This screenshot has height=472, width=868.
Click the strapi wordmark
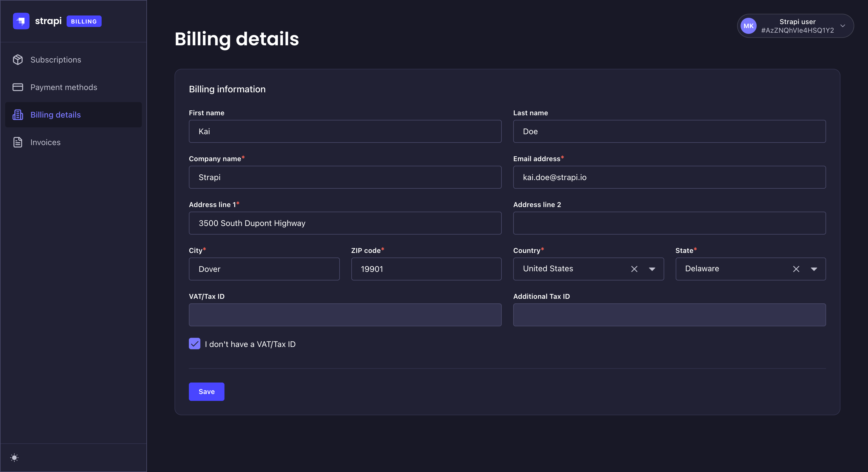[48, 21]
